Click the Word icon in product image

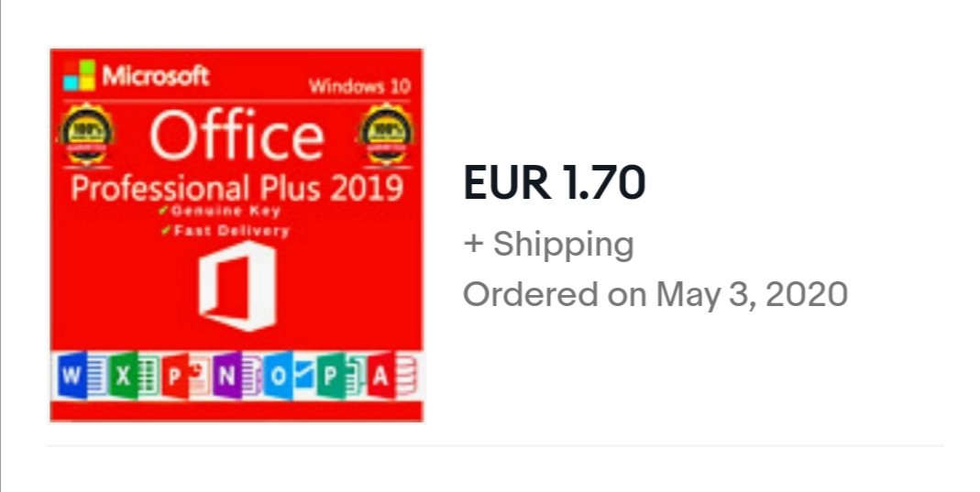tap(82, 376)
